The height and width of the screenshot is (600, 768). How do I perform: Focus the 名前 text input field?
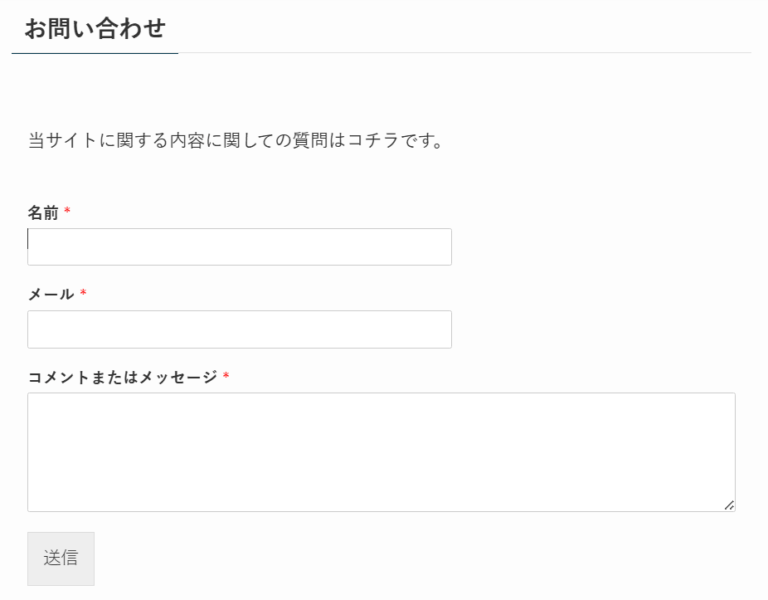(239, 247)
